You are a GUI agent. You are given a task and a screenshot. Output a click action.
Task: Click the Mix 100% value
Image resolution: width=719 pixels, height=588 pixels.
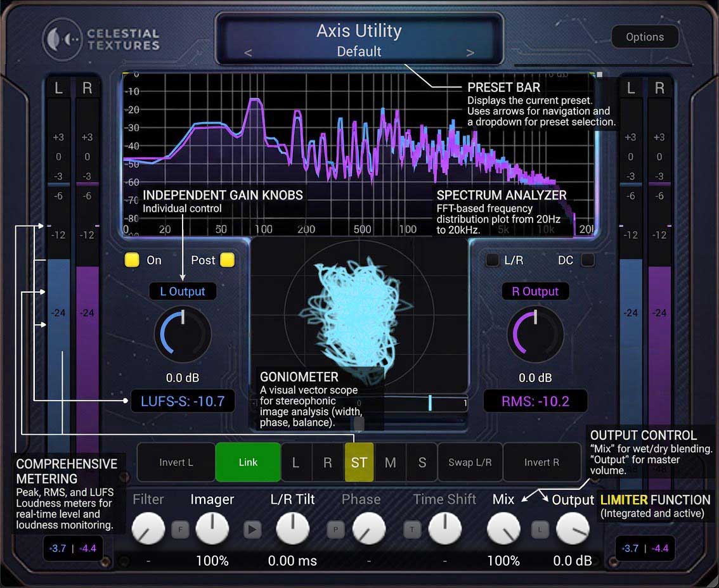click(x=503, y=561)
